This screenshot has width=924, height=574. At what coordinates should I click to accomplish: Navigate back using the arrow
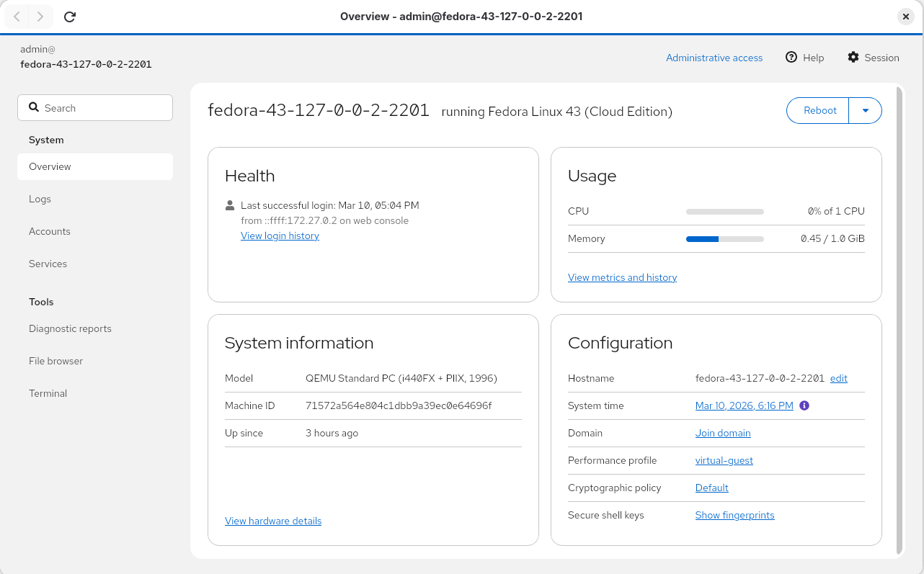click(16, 17)
